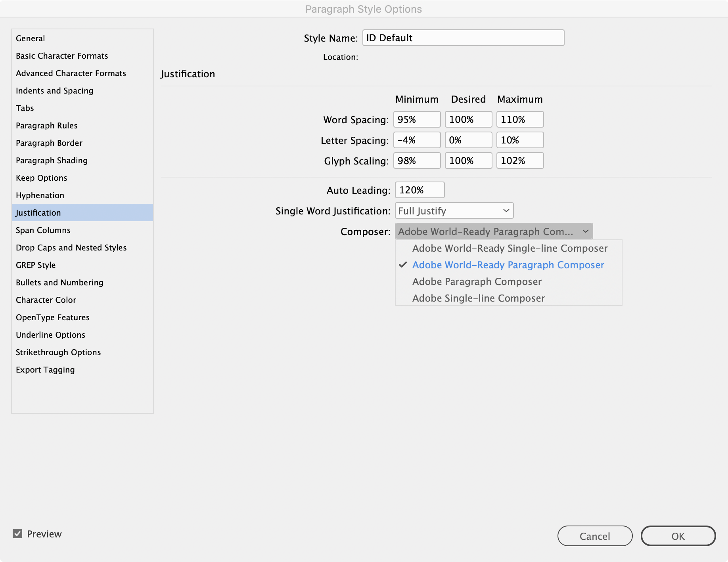Open Basic Character Formats settings
728x562 pixels.
pyautogui.click(x=62, y=55)
